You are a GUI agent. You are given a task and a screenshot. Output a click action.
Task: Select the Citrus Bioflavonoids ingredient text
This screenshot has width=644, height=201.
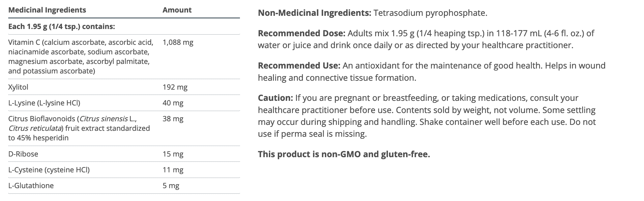tap(79, 128)
